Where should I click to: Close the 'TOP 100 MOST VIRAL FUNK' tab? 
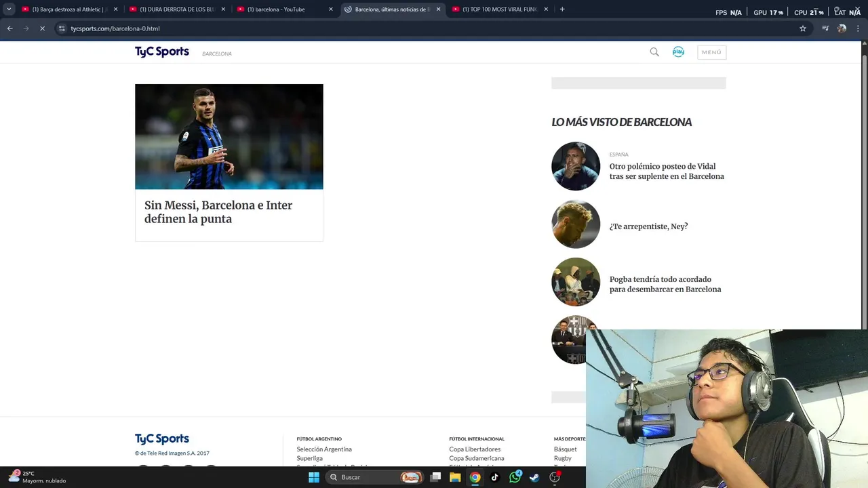(546, 9)
